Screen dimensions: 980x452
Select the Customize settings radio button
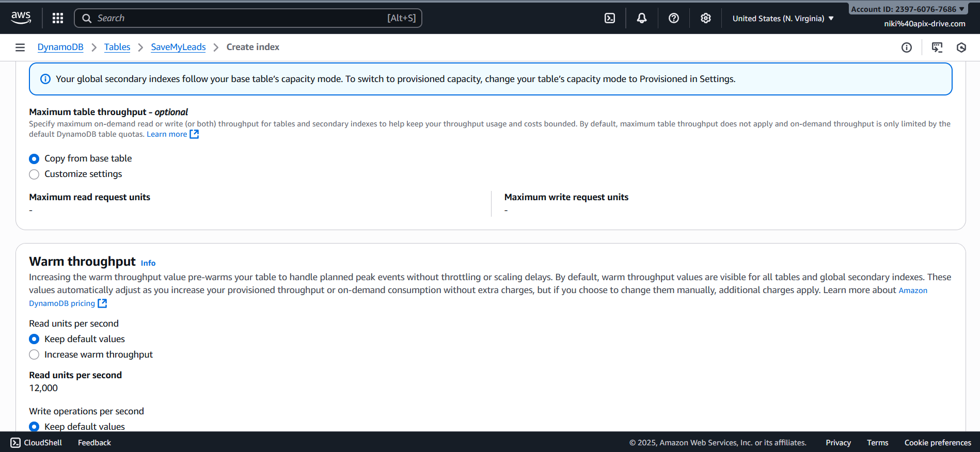pyautogui.click(x=34, y=174)
